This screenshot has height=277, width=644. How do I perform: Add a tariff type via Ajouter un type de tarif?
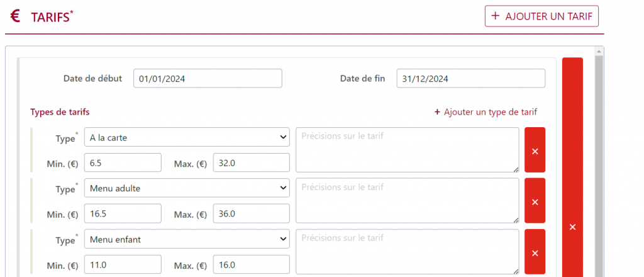pyautogui.click(x=486, y=112)
